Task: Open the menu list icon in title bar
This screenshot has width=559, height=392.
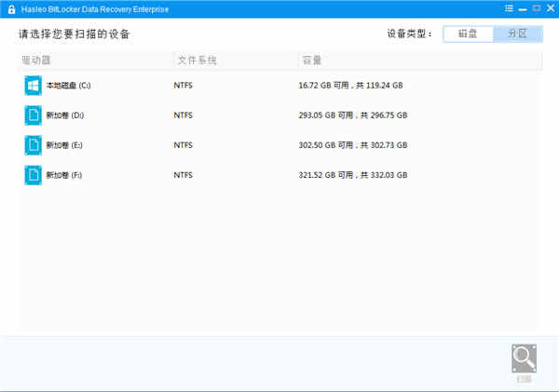Action: [509, 8]
